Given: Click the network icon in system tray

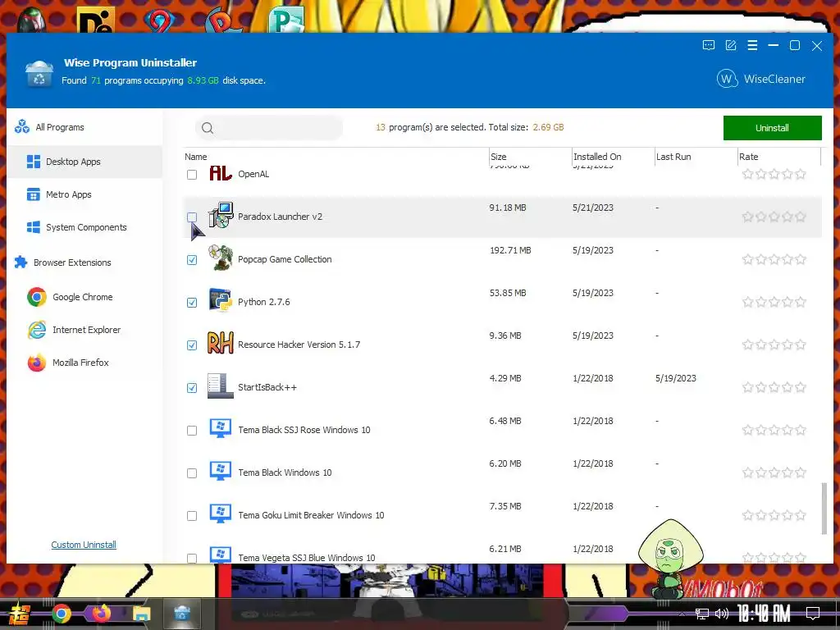Looking at the screenshot, I should tap(702, 614).
